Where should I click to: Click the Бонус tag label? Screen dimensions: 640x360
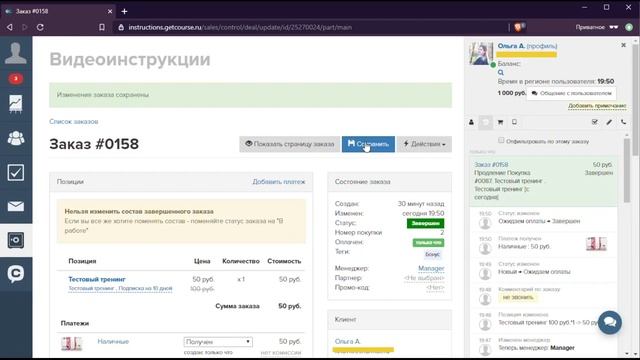coord(432,254)
